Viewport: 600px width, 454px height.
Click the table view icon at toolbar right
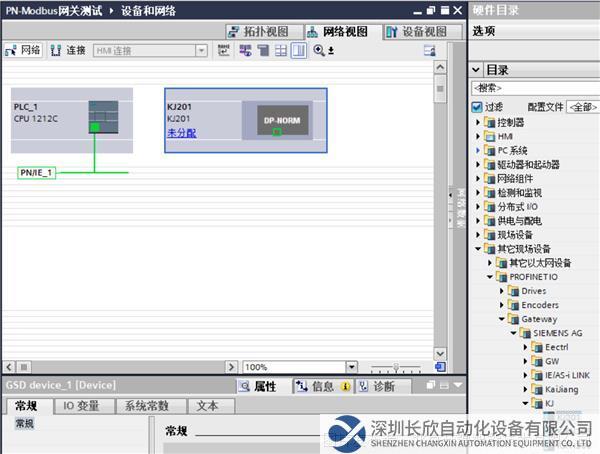[430, 50]
